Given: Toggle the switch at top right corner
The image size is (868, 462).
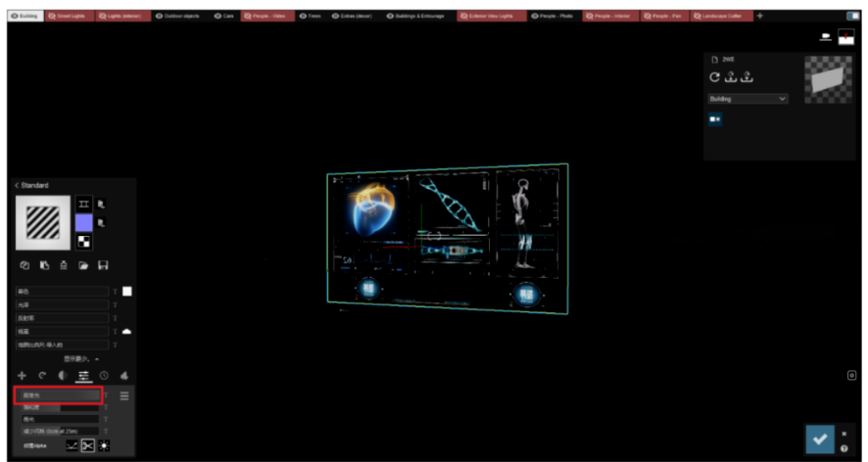Looking at the screenshot, I should (x=853, y=16).
